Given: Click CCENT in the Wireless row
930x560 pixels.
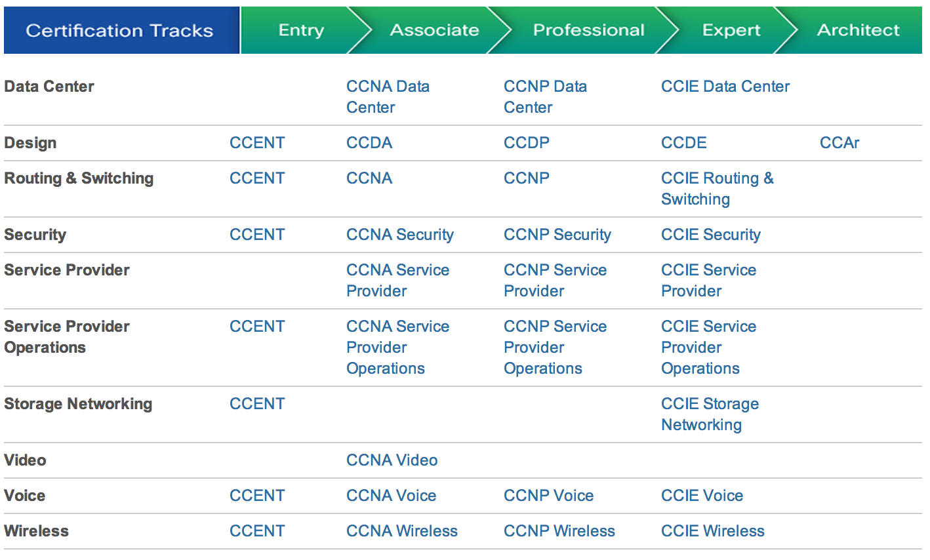Looking at the screenshot, I should pyautogui.click(x=256, y=531).
